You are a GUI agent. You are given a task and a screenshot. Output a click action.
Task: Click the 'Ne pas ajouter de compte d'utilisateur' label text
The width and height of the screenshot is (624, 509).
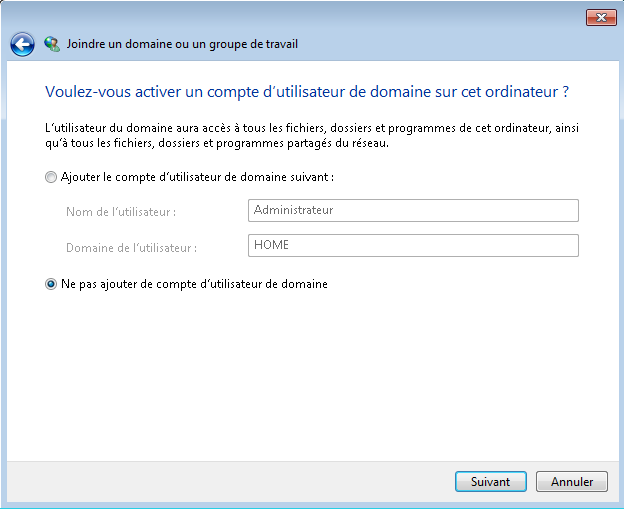coord(194,284)
